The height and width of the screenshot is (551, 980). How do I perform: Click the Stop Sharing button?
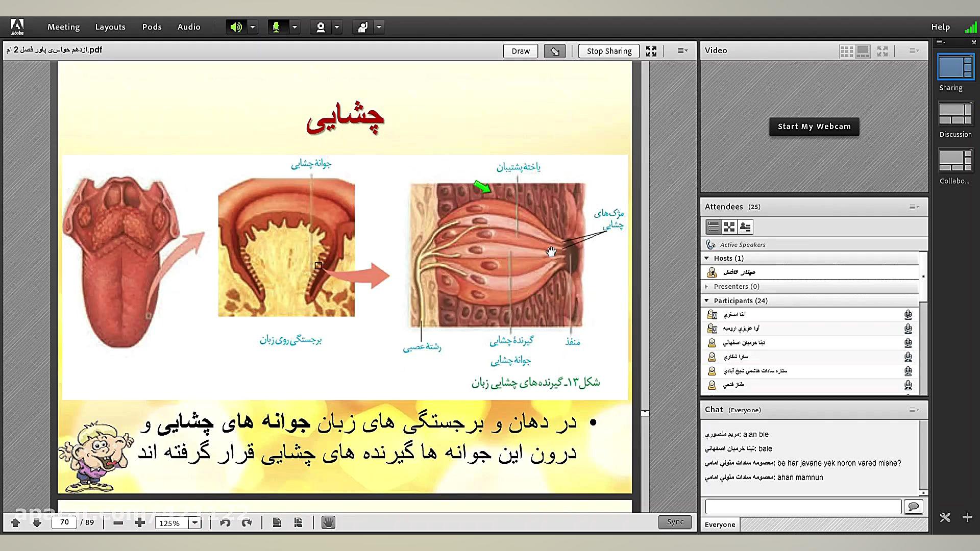click(609, 51)
